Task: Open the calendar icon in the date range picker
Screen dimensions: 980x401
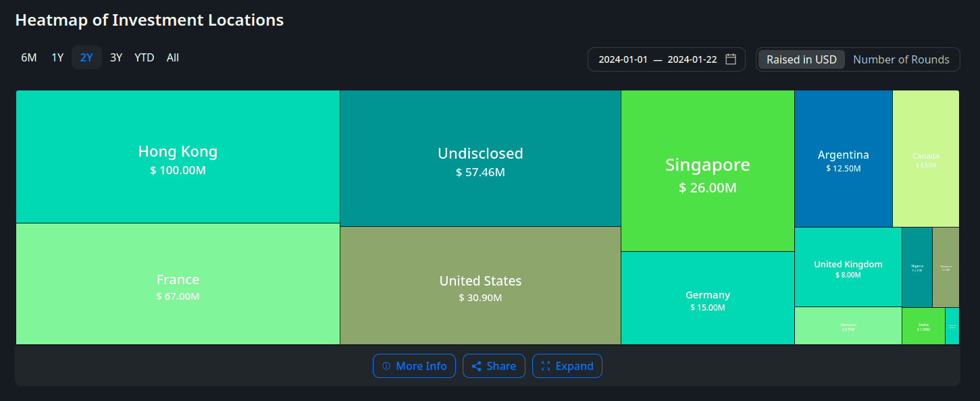Action: 730,59
